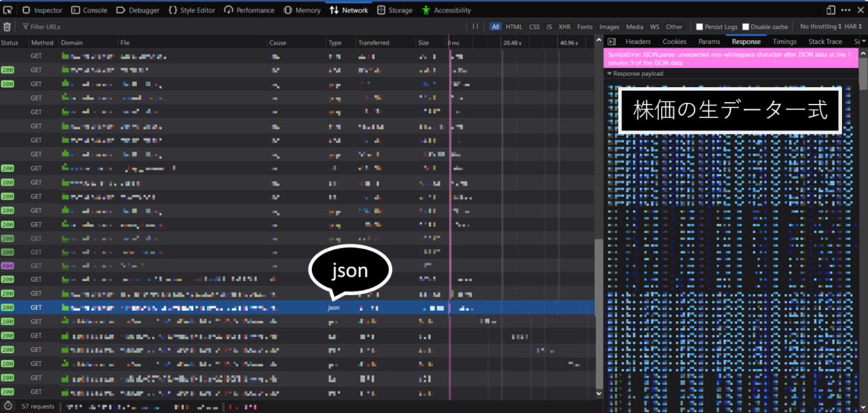Clear network log with trash icon
The image size is (868, 413).
7,27
